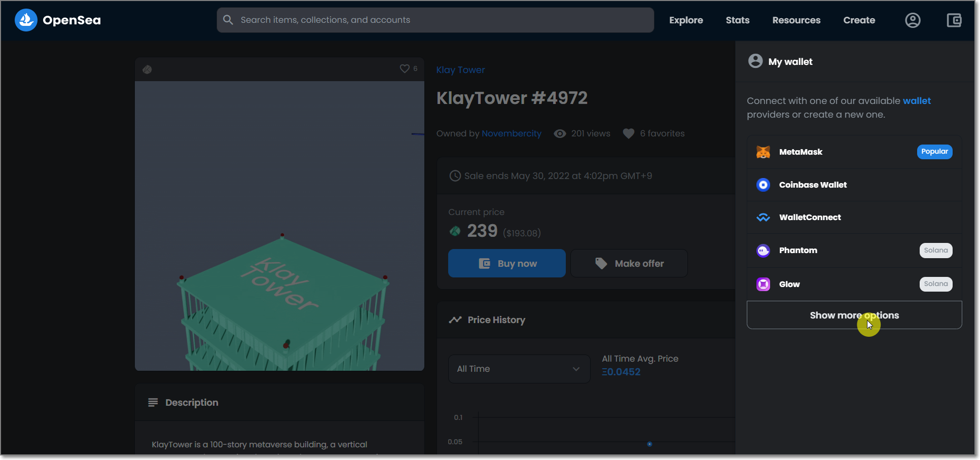Screen dimensions: 980x460
Task: Open the Resources menu
Action: pyautogui.click(x=796, y=20)
